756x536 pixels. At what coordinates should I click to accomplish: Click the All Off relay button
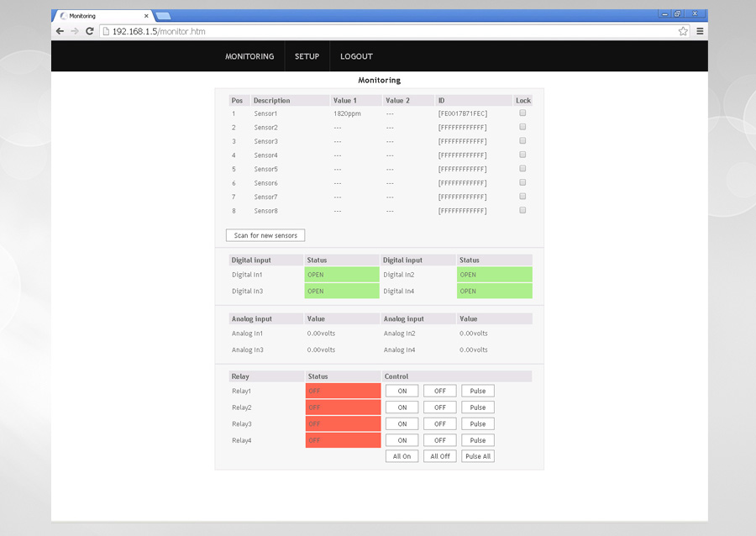(439, 456)
